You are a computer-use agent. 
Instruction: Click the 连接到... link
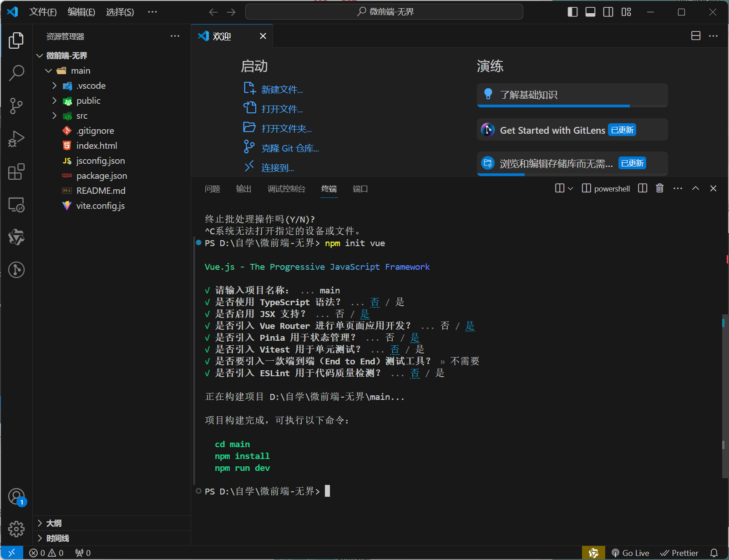pos(278,168)
